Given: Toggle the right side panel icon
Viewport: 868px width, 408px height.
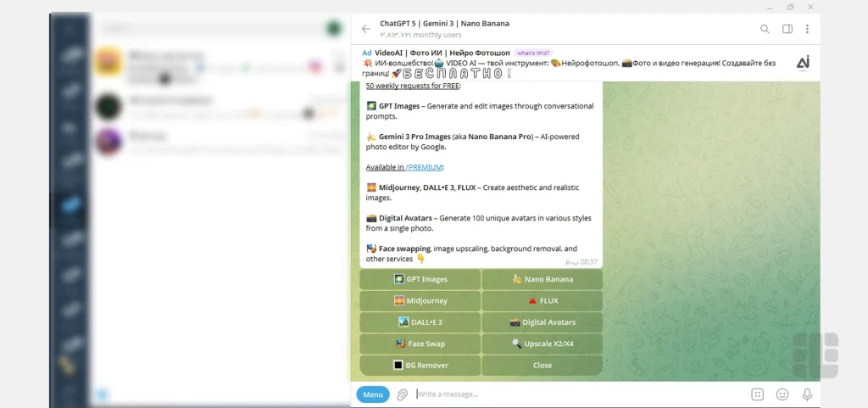Looking at the screenshot, I should (x=787, y=29).
